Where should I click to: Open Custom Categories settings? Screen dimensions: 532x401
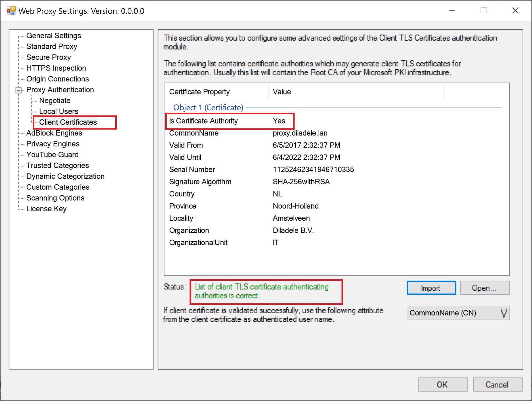tap(58, 187)
